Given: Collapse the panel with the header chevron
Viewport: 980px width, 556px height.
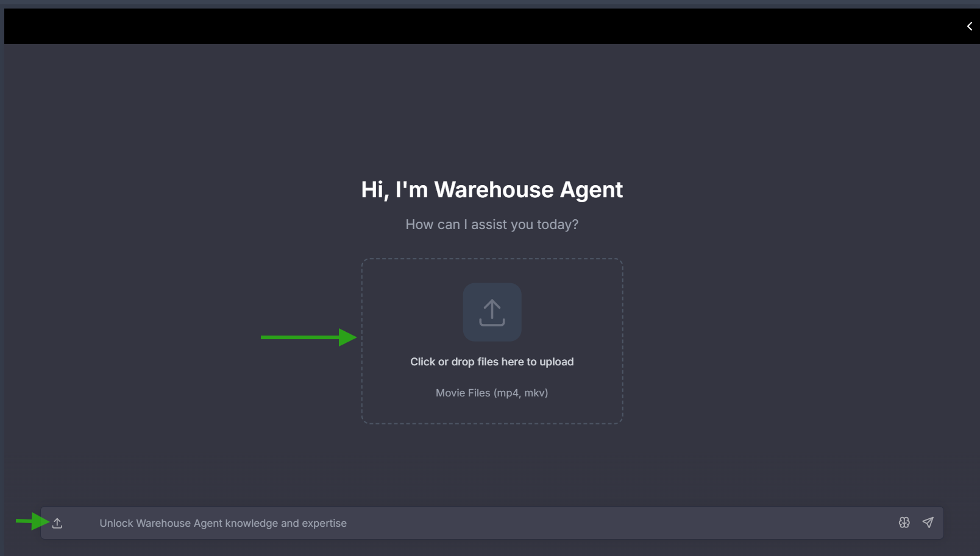Looking at the screenshot, I should tap(969, 26).
